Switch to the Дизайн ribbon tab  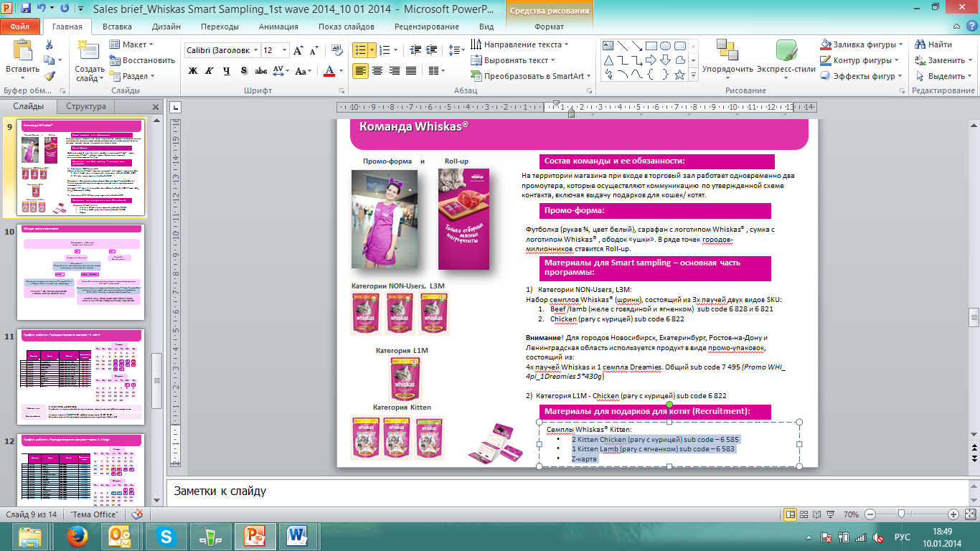click(x=166, y=27)
